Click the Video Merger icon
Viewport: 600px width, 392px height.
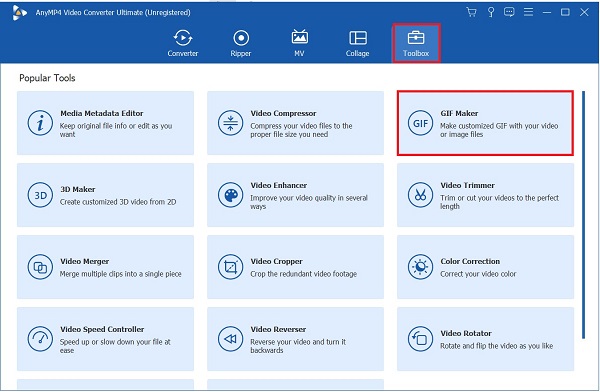(x=40, y=267)
